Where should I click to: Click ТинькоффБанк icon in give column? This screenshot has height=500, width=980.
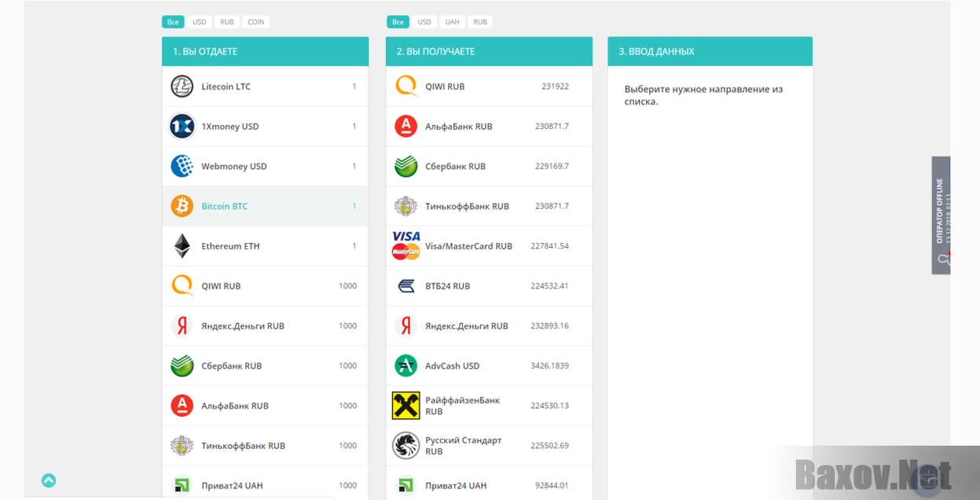pyautogui.click(x=182, y=446)
